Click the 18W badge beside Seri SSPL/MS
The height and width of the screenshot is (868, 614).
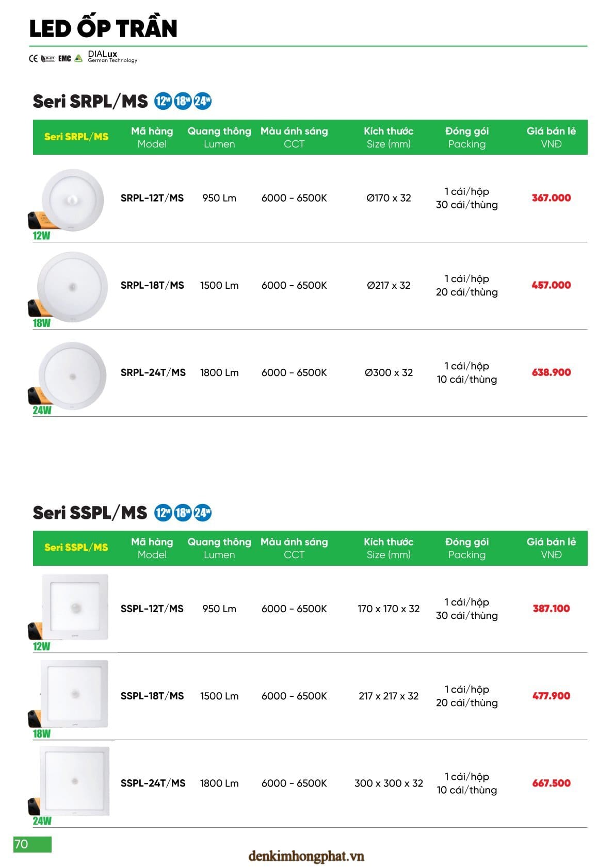[x=183, y=513]
